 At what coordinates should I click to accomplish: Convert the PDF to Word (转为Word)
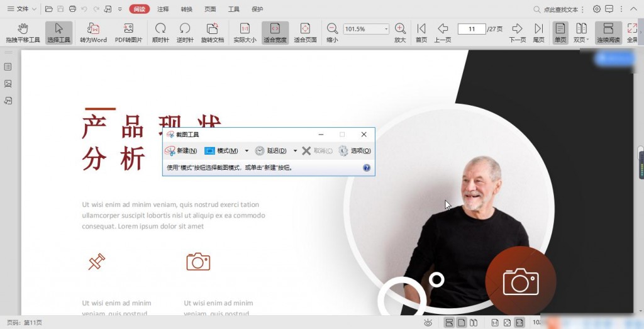point(93,33)
